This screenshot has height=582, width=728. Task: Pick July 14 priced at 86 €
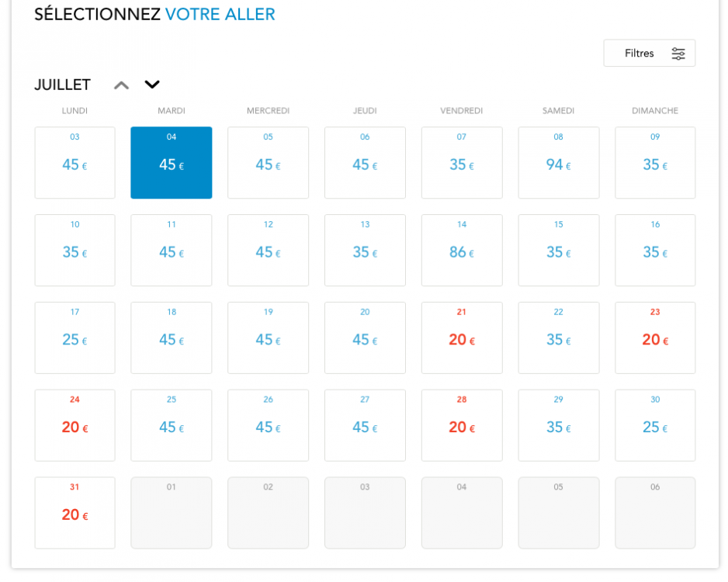click(x=462, y=251)
